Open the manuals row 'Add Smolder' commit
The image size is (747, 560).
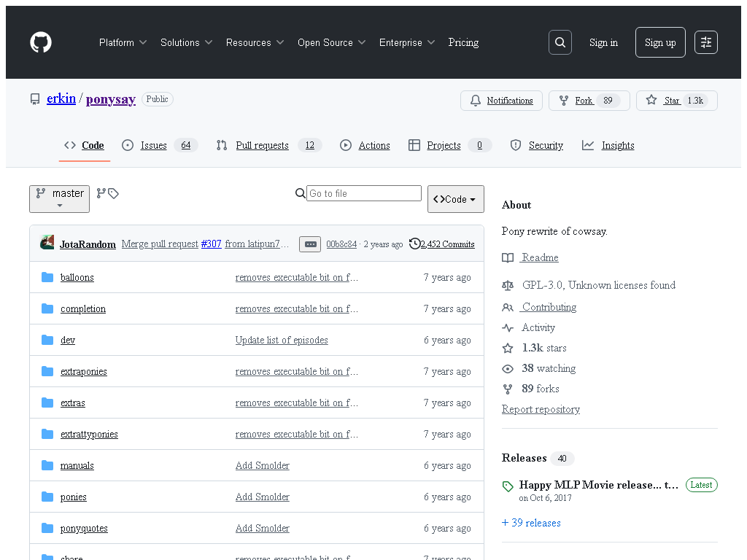click(x=262, y=465)
